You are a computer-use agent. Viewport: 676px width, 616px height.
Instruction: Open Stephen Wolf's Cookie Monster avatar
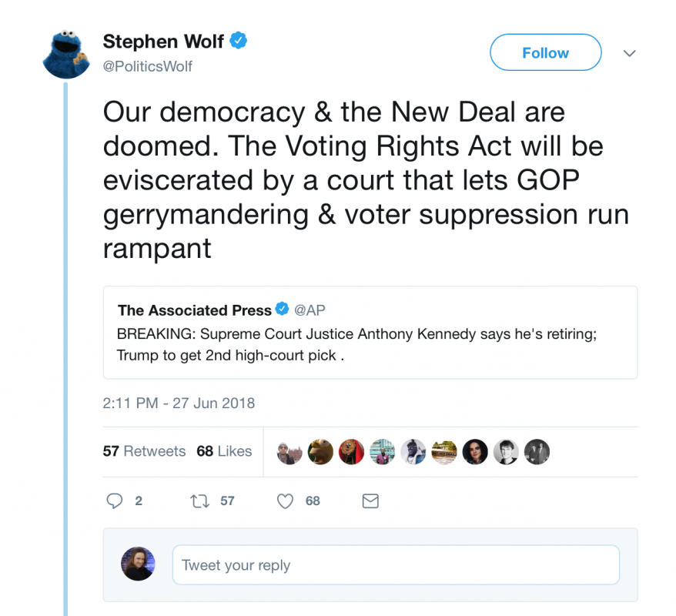(x=67, y=53)
